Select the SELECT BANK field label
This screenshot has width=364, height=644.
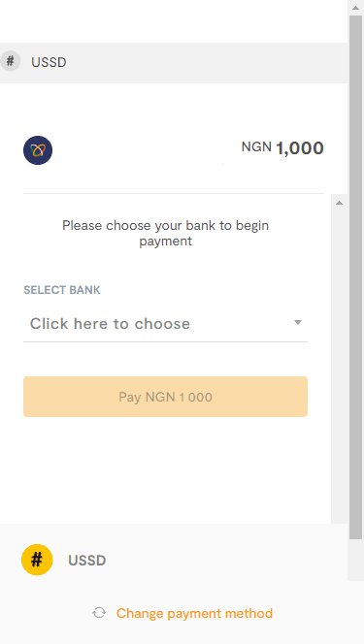[x=62, y=290]
